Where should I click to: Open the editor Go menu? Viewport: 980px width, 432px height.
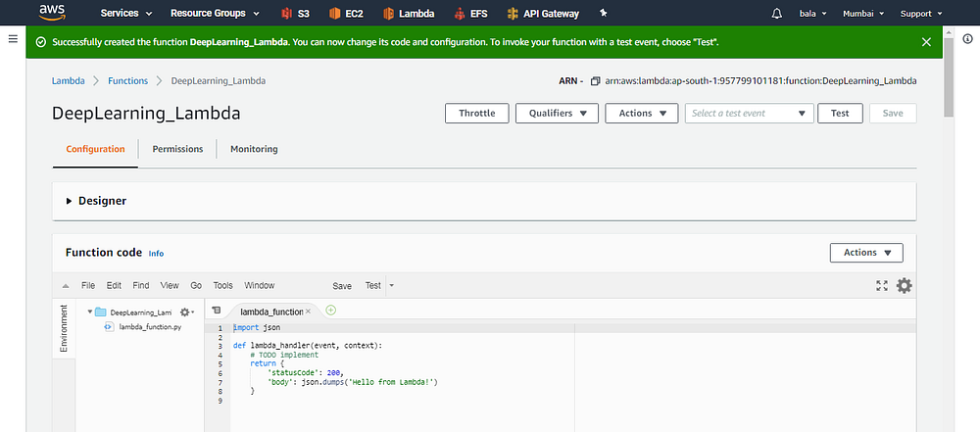tap(196, 285)
